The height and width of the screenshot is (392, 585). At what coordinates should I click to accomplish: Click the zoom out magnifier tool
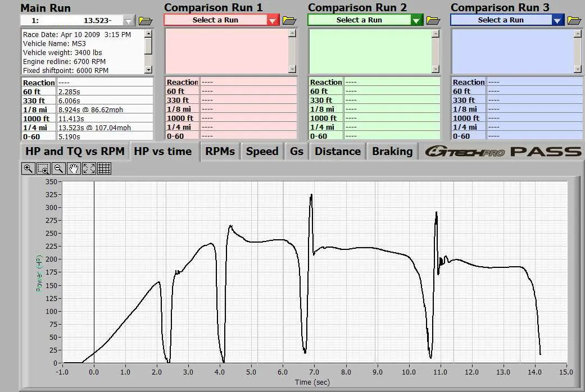(58, 168)
